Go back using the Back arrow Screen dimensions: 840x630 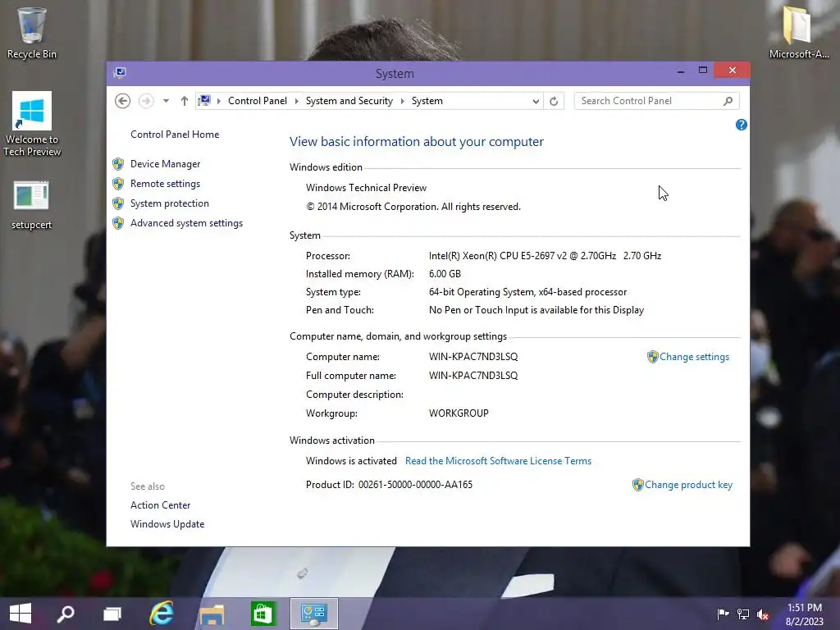123,101
